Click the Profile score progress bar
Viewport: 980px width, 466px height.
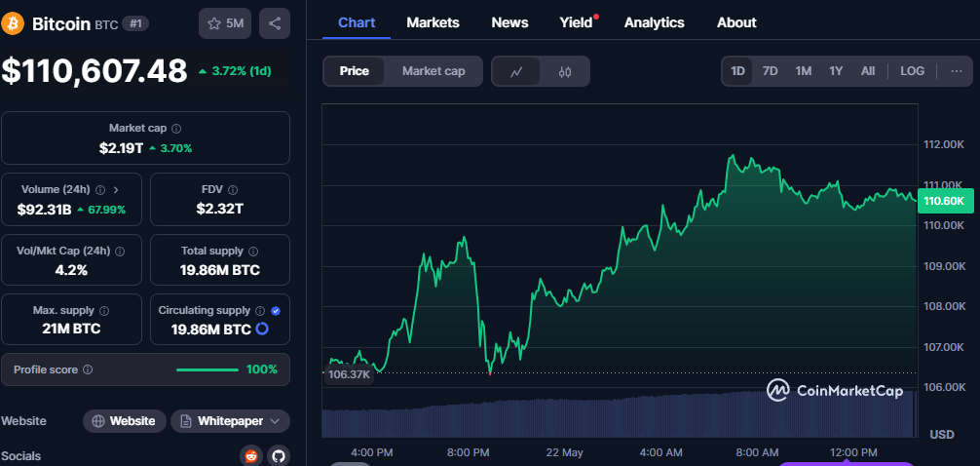pyautogui.click(x=207, y=369)
